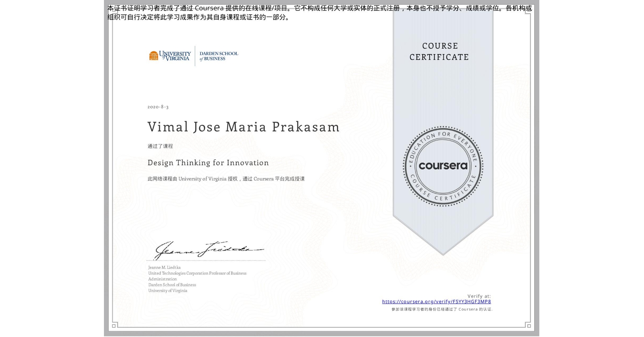Click the COURSE CERTIFICATE heading
The image size is (644, 337).
pyautogui.click(x=439, y=51)
